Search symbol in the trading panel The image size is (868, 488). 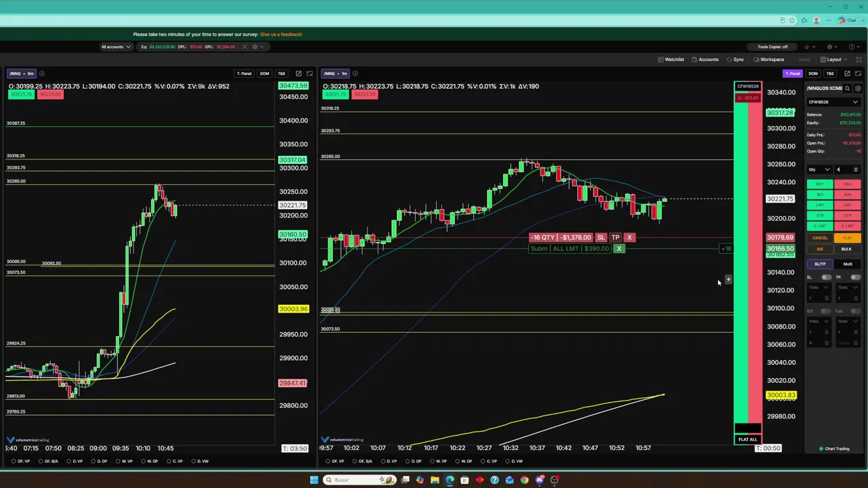(847, 88)
